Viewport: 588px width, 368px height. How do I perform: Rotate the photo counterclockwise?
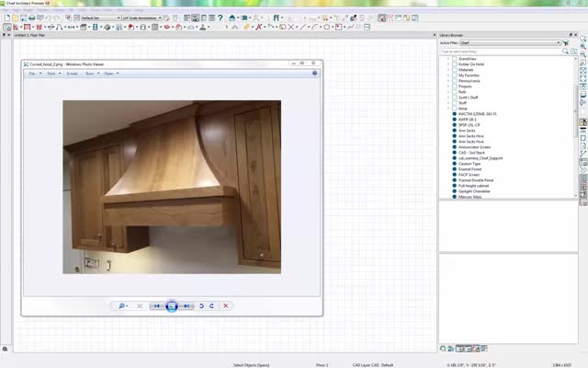(201, 305)
